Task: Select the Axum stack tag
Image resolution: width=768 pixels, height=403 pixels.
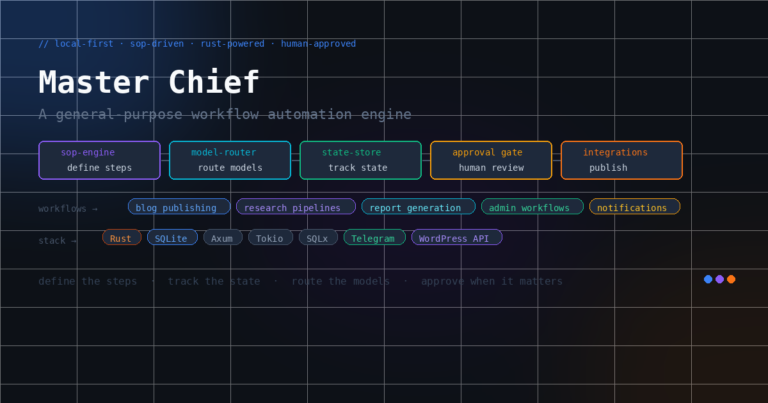Action: point(223,237)
